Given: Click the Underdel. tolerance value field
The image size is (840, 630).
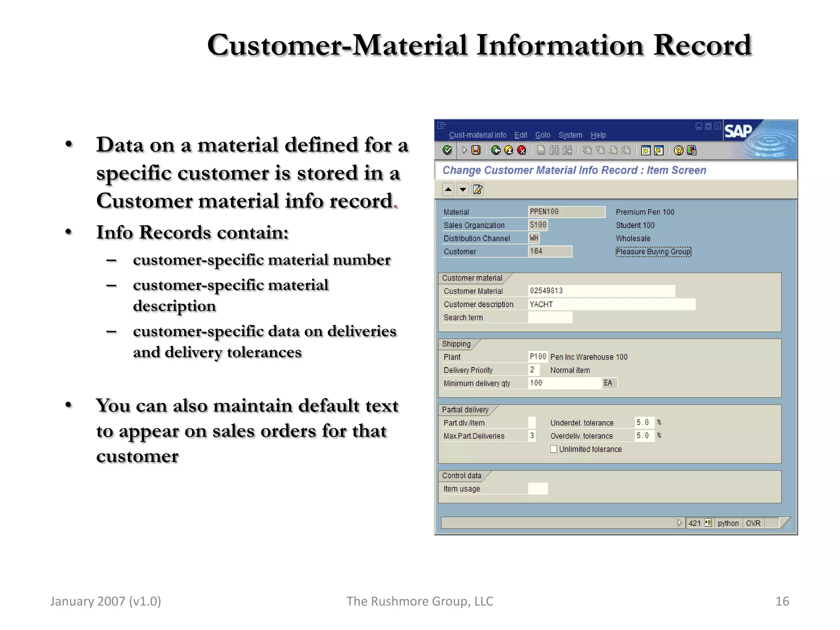Looking at the screenshot, I should pyautogui.click(x=644, y=422).
